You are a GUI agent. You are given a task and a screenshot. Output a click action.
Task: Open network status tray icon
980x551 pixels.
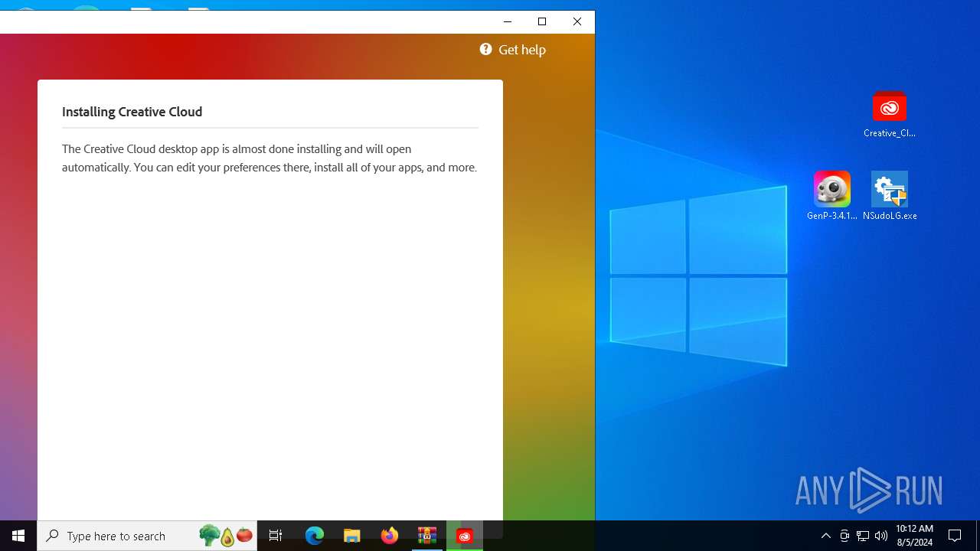click(x=863, y=536)
